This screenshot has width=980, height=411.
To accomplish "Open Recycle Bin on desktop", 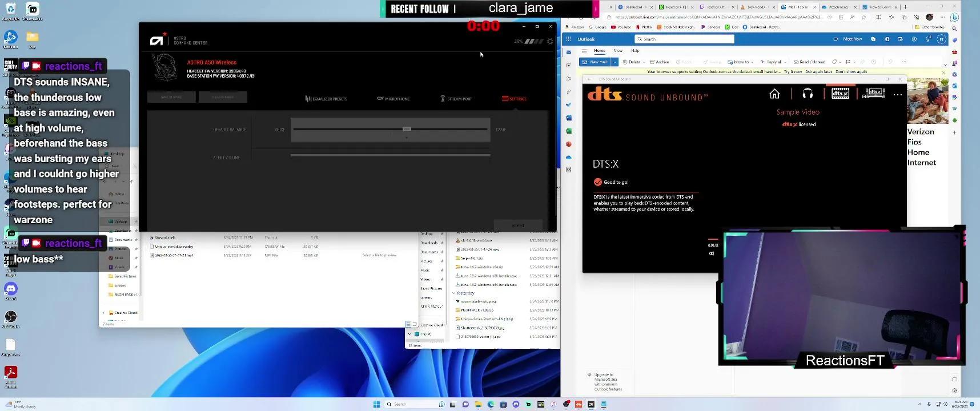I will pos(10,11).
